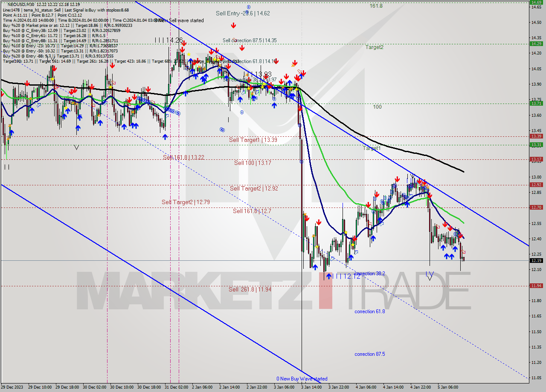This screenshot has width=546, height=392.
Task: Click the blue 'correction 38.2' label
Action: [370, 274]
